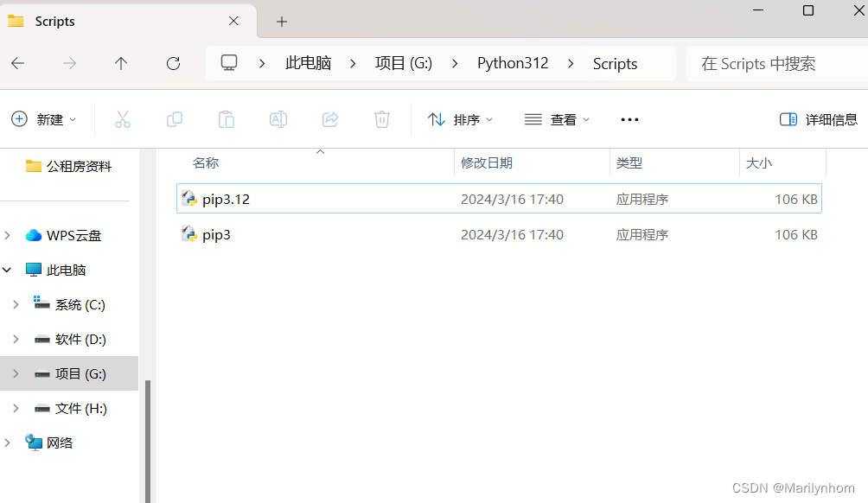Select the Scripts tab title

tap(54, 21)
